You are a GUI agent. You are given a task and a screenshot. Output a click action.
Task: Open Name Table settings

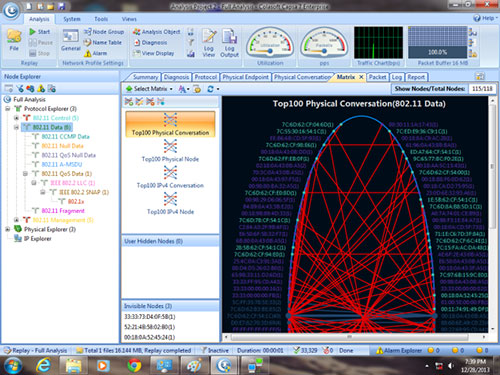[103, 42]
